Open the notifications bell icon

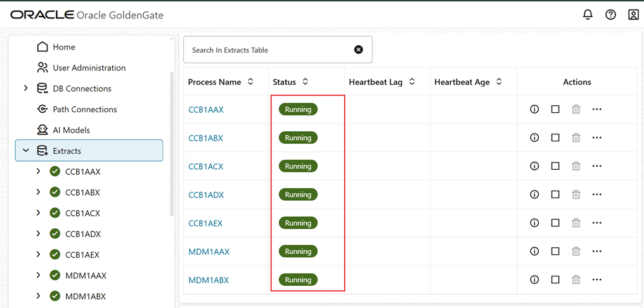pos(588,15)
